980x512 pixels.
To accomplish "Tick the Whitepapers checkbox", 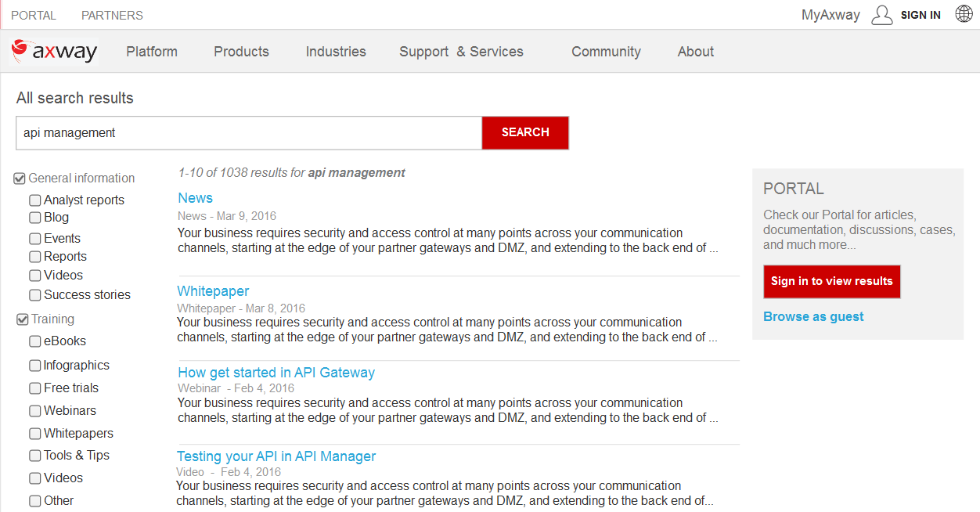I will point(35,434).
